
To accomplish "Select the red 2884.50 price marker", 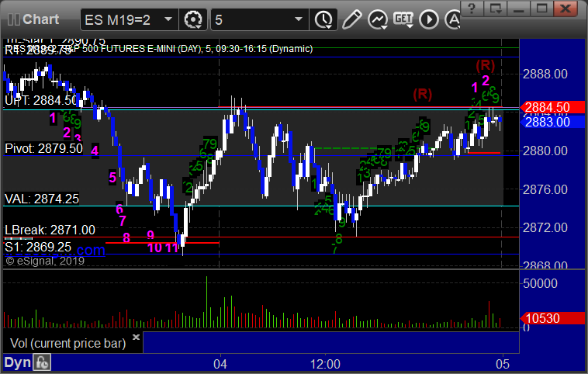I will coord(552,107).
